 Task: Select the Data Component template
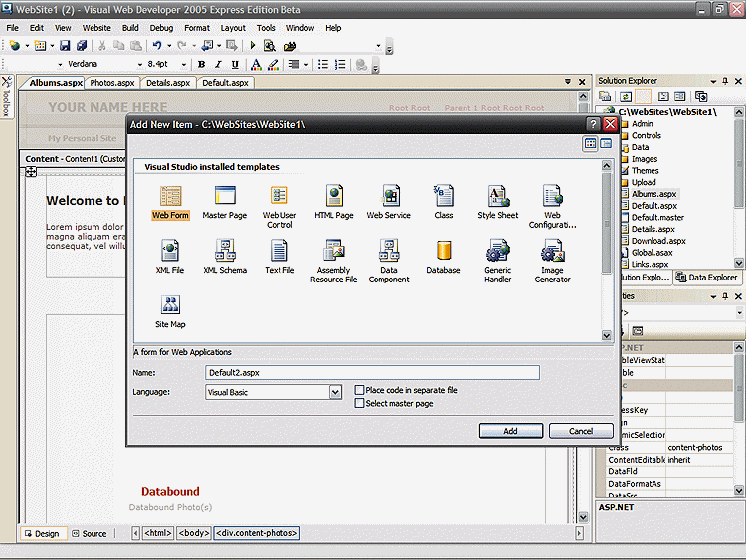(389, 262)
